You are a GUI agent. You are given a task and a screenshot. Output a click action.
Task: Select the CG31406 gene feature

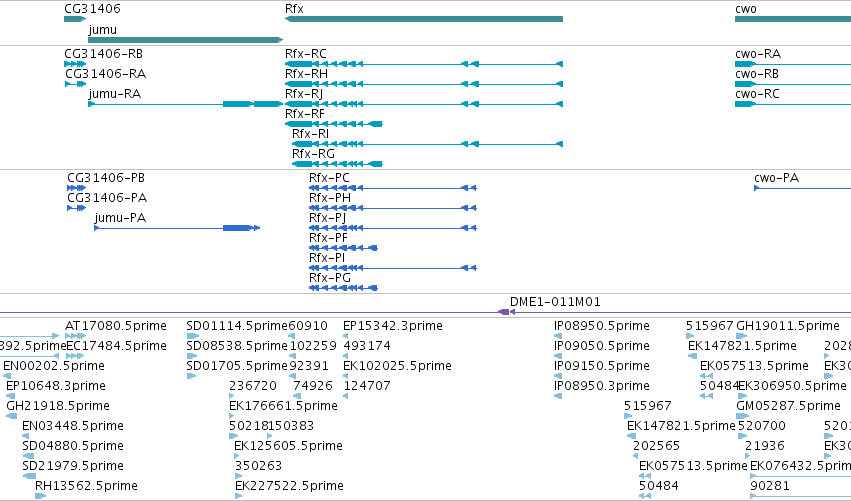click(75, 19)
